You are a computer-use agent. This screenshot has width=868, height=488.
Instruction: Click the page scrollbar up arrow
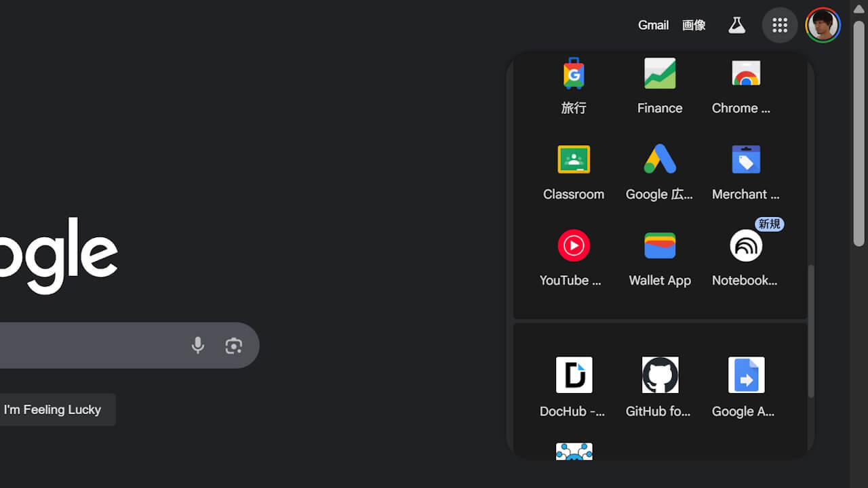tap(859, 8)
